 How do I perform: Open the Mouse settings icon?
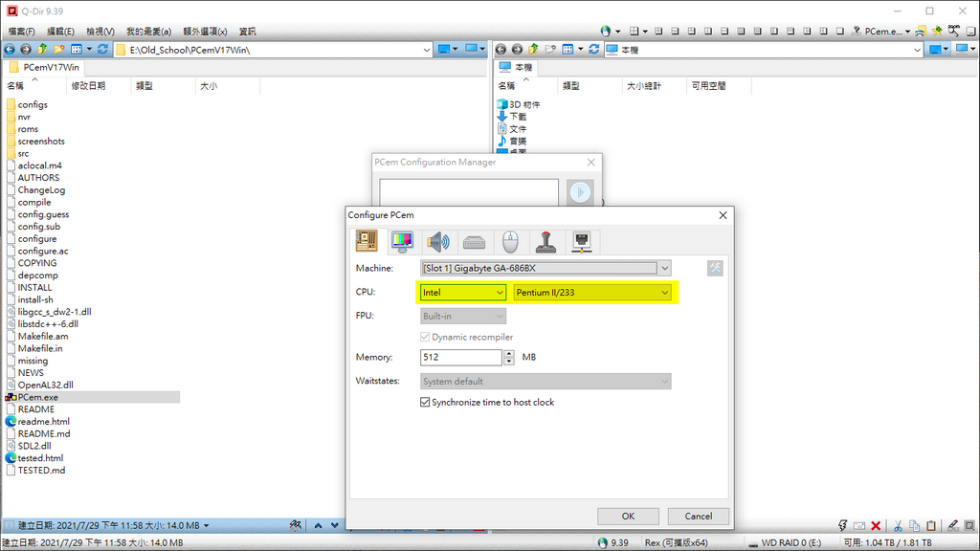coord(510,241)
